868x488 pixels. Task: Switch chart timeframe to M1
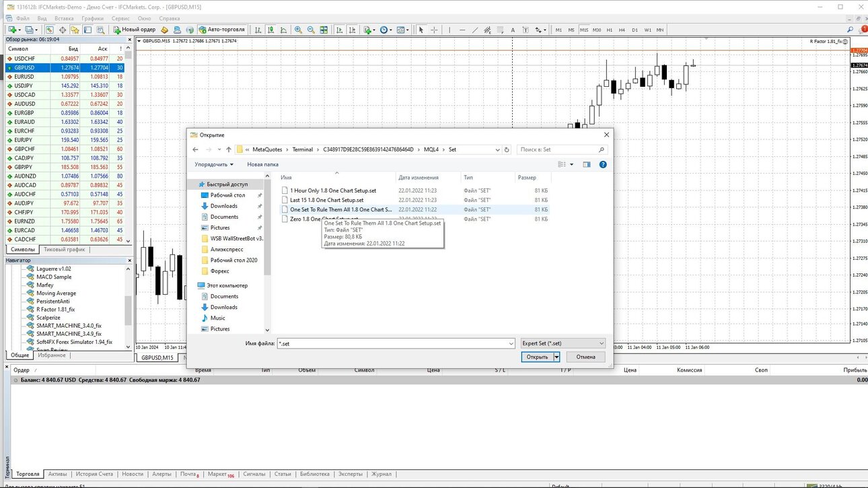[x=558, y=30]
